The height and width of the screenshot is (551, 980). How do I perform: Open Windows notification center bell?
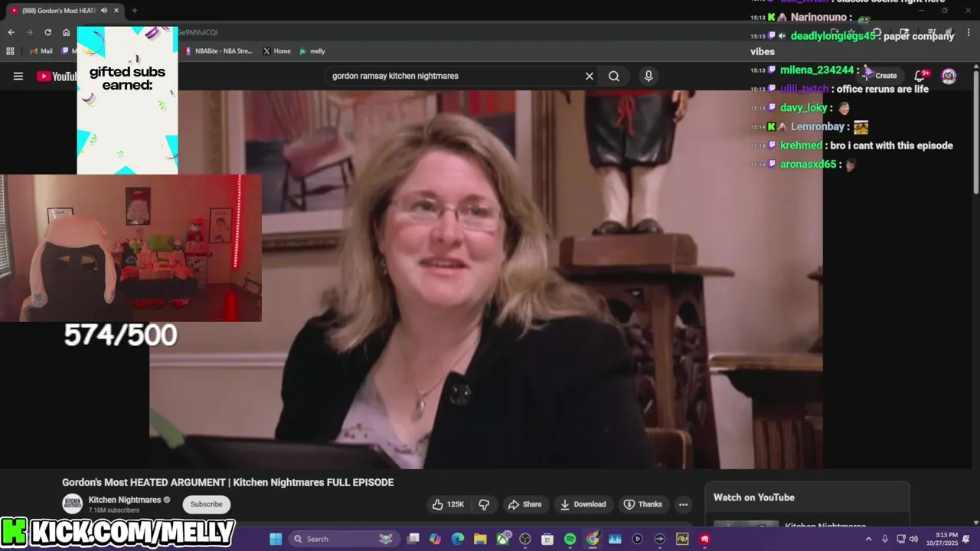(965, 539)
